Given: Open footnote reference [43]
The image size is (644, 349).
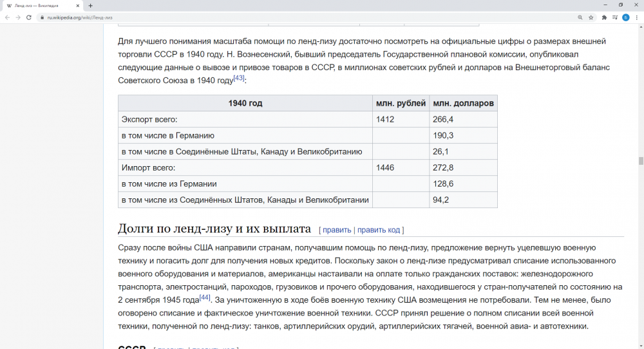Looking at the screenshot, I should click(x=239, y=78).
